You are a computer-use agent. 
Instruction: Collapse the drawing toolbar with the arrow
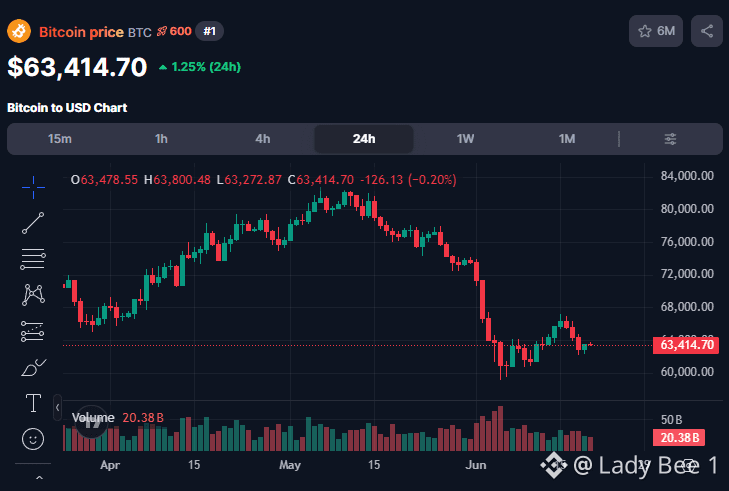(x=57, y=408)
